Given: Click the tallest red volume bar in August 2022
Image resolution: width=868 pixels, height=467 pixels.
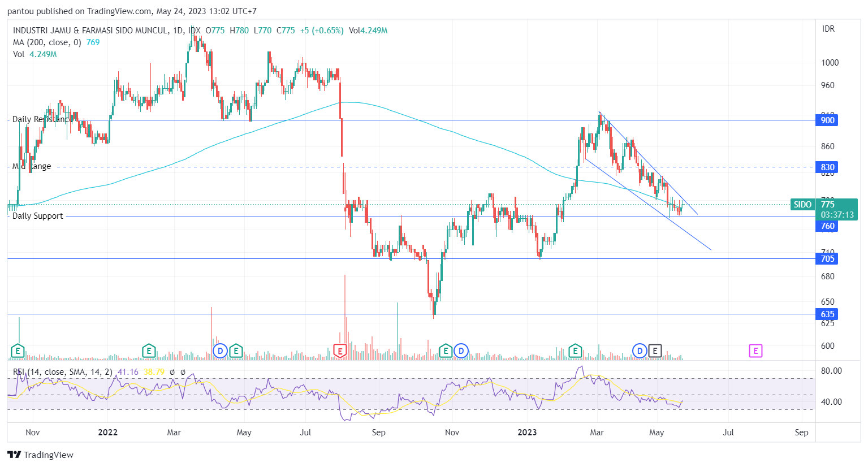Looking at the screenshot, I should click(x=345, y=317).
